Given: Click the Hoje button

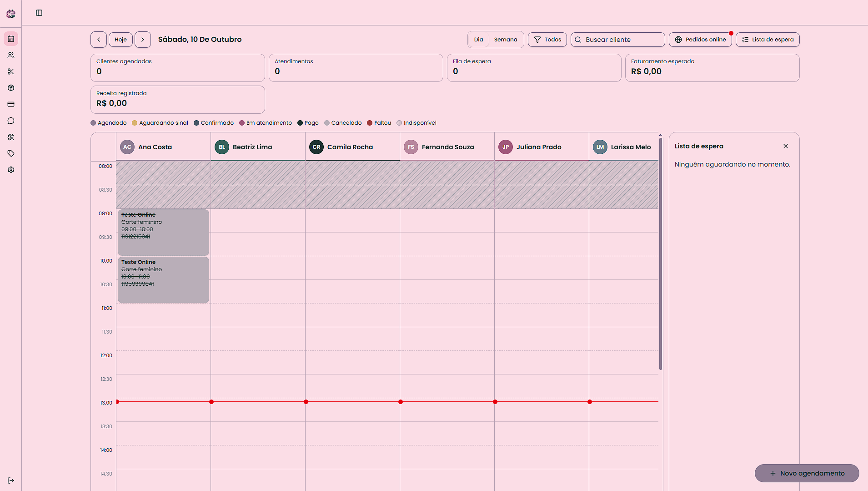Looking at the screenshot, I should (x=120, y=40).
